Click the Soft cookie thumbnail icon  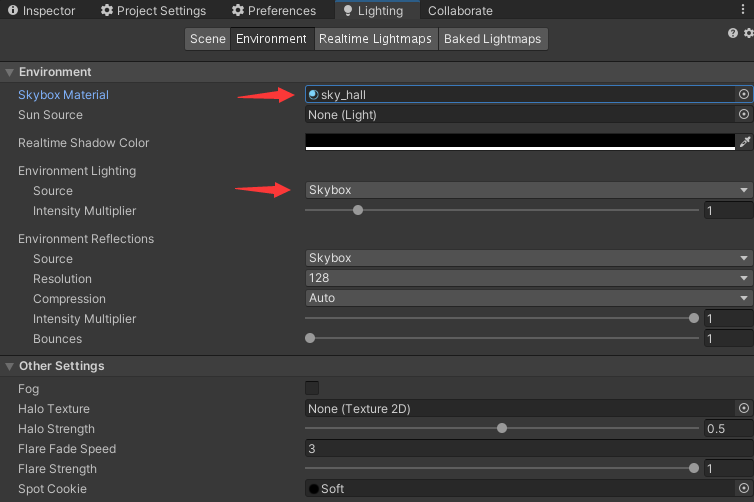(x=314, y=489)
